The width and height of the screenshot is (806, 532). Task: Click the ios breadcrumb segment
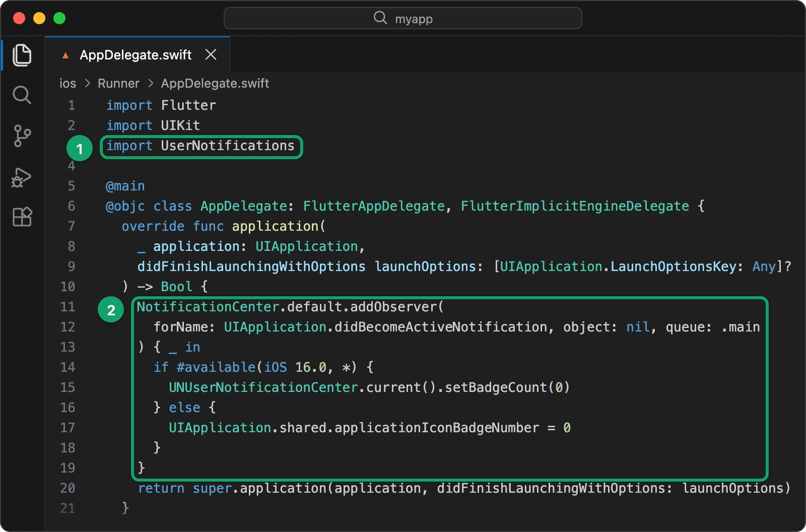click(x=68, y=83)
